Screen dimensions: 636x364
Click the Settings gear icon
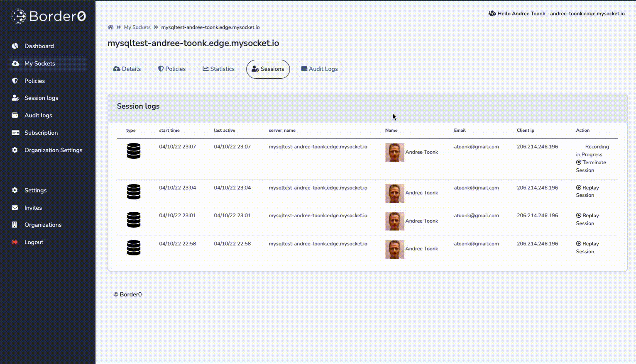[x=15, y=190]
